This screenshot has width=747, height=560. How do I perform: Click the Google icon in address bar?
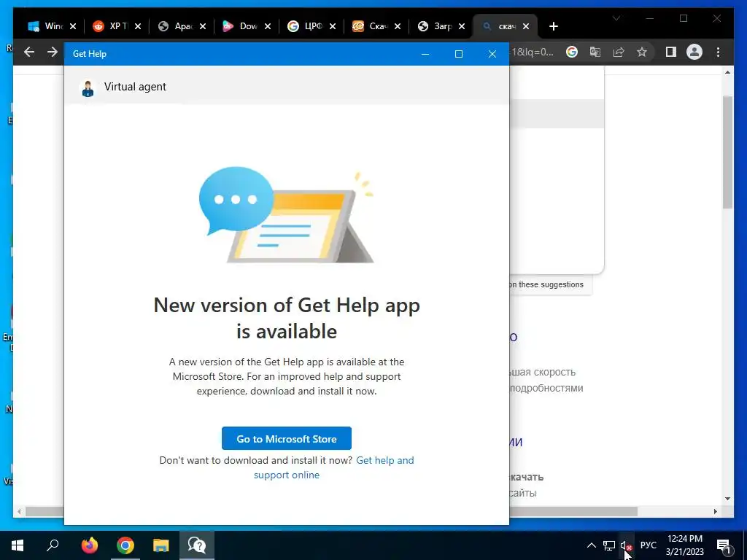(572, 52)
